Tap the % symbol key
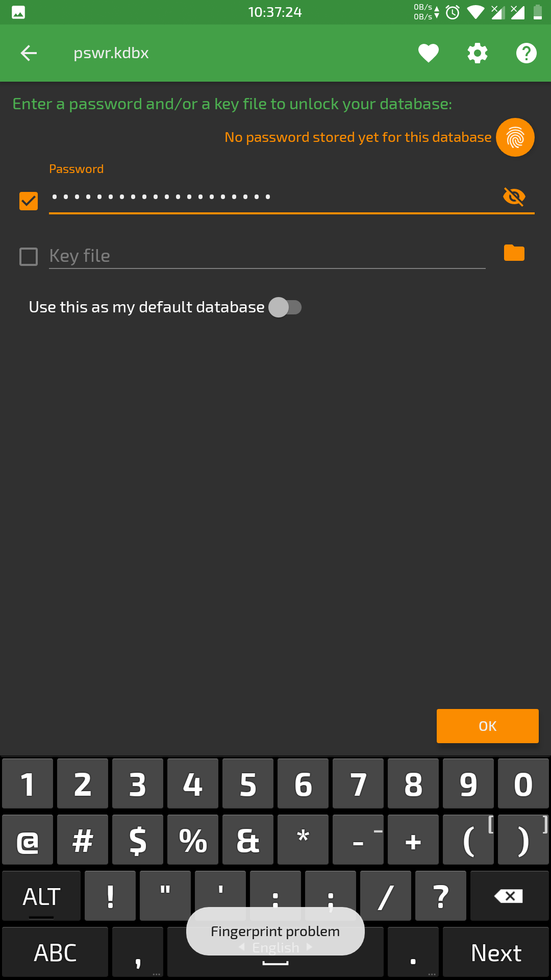Viewport: 551px width, 980px height. click(193, 840)
